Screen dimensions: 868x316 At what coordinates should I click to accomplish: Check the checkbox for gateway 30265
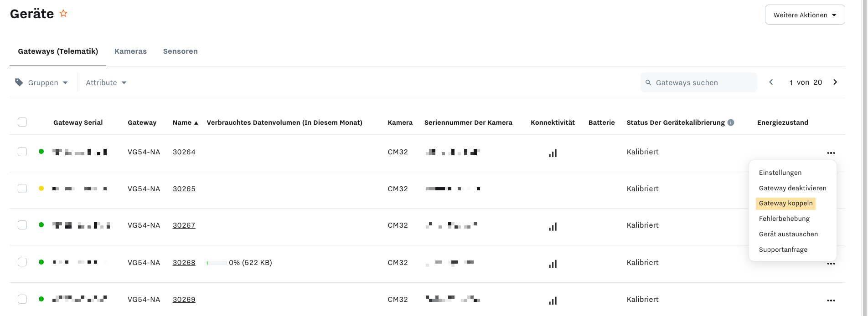coord(22,189)
